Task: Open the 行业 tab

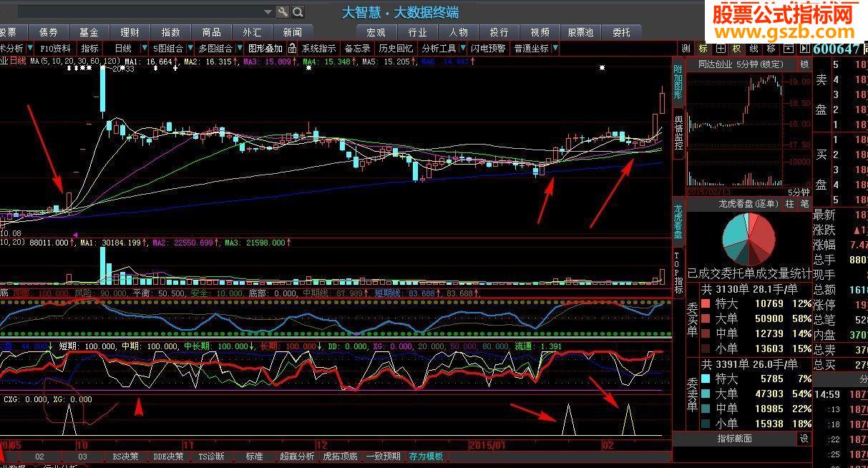Action: coord(417,32)
